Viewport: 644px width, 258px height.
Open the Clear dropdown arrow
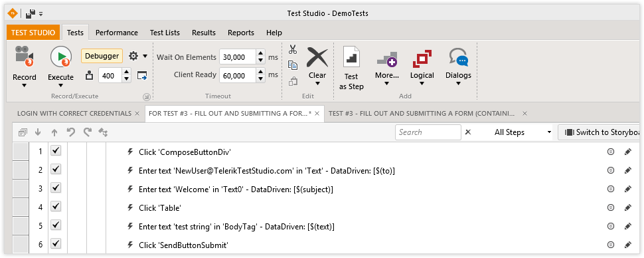click(317, 84)
